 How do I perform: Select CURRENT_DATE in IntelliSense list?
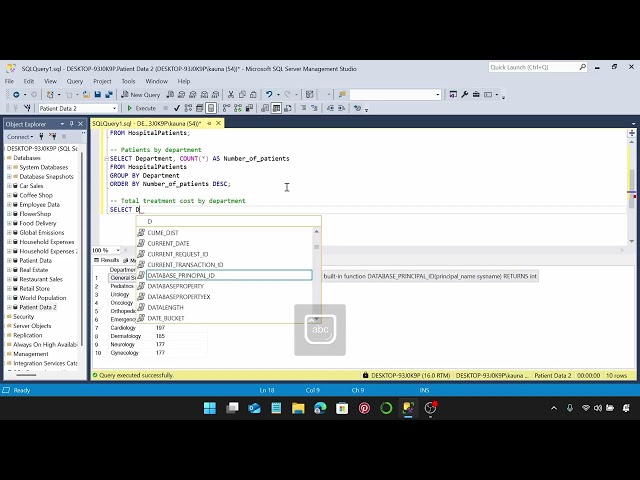pyautogui.click(x=168, y=243)
